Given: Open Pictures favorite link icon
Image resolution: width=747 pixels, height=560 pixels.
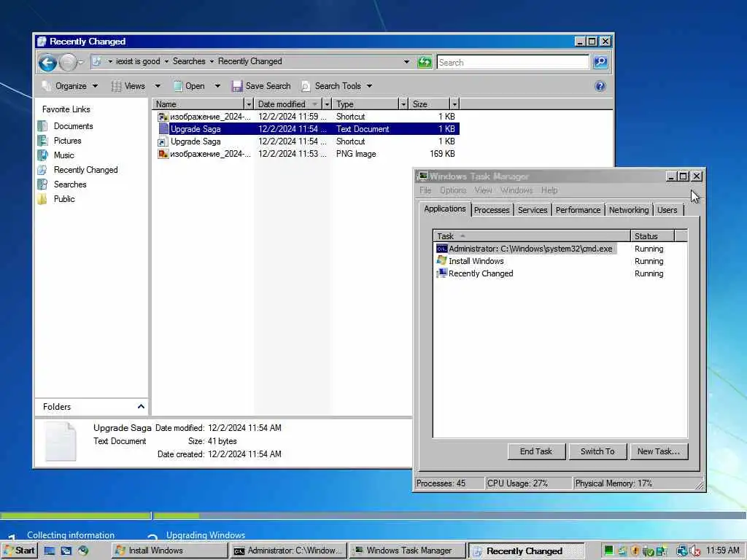Looking at the screenshot, I should [x=42, y=141].
